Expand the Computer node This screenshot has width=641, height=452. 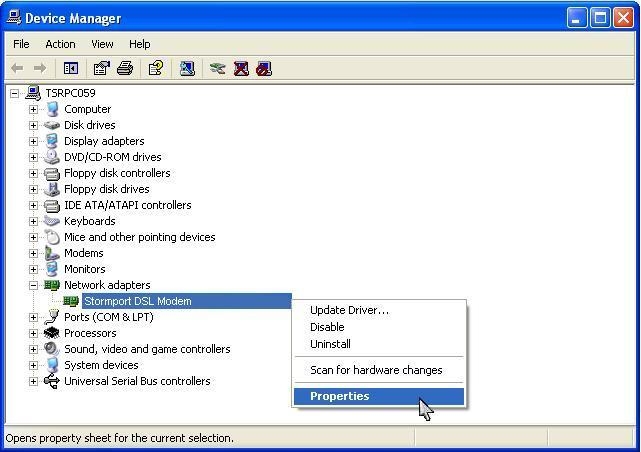33,110
